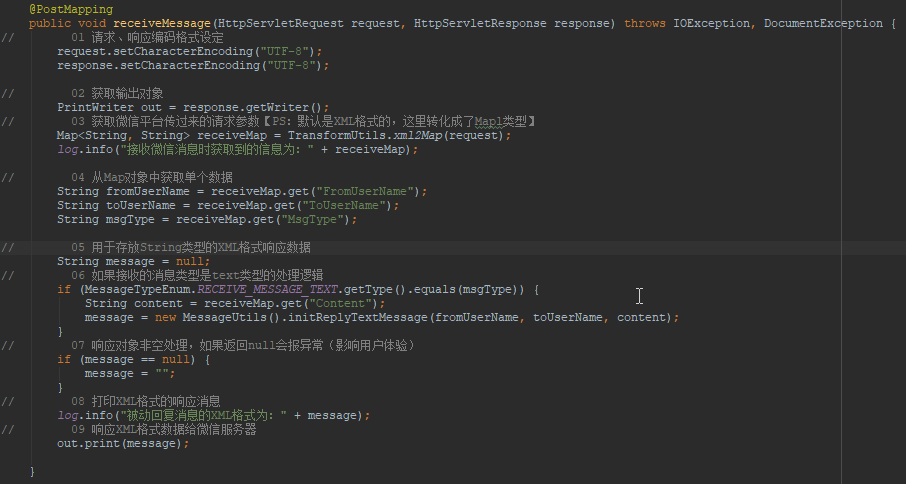Click the PrintWriter type name
Image resolution: width=906 pixels, height=484 pixels.
[x=95, y=107]
